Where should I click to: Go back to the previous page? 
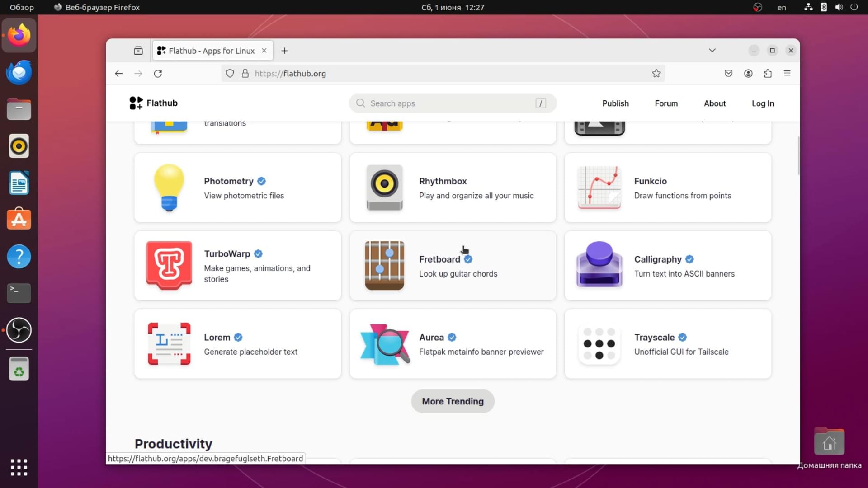click(118, 74)
